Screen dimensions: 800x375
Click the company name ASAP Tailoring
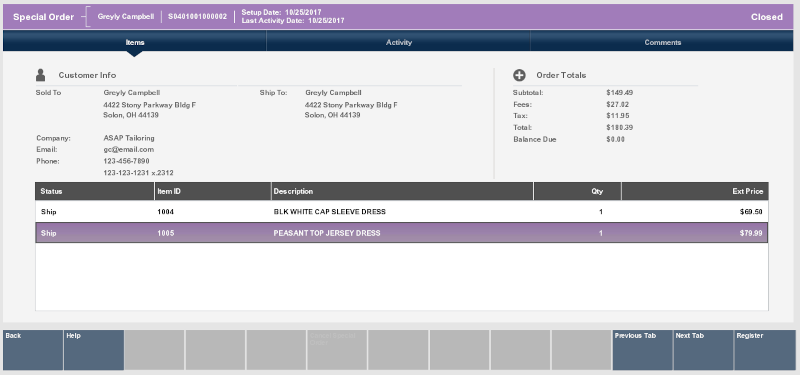pyautogui.click(x=129, y=138)
